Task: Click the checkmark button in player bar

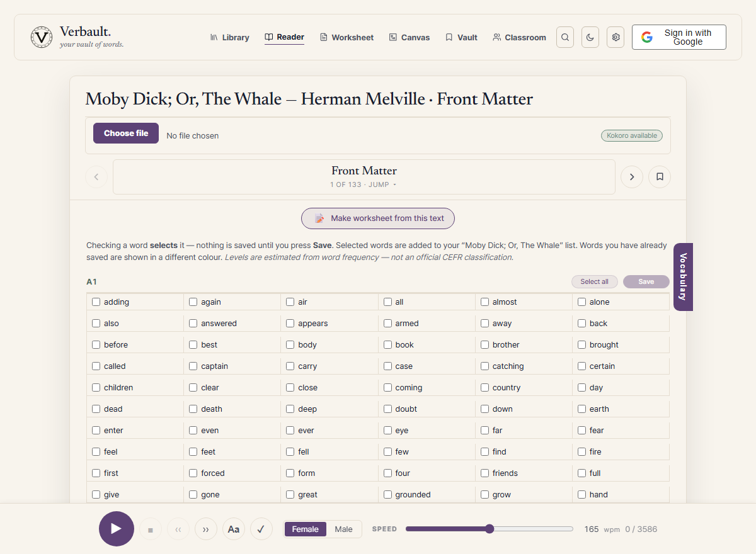Action: [x=261, y=529]
